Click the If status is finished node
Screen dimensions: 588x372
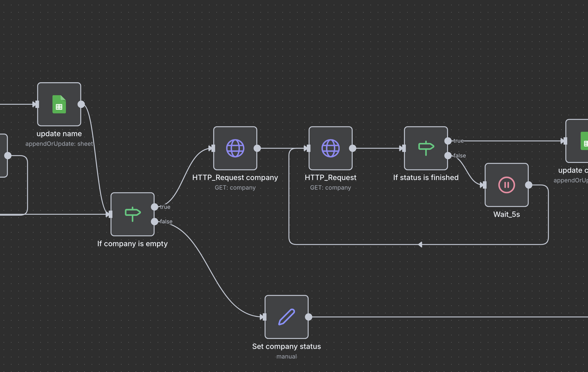(x=426, y=148)
